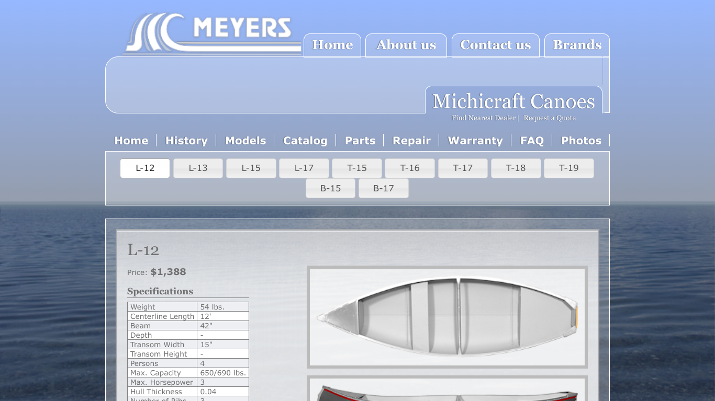Viewport: 715px width, 401px height.
Task: Open the Warranty page
Action: tap(475, 141)
